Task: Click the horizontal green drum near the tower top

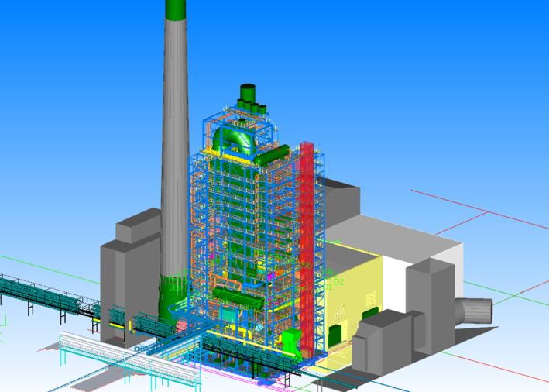Action: 273,155
